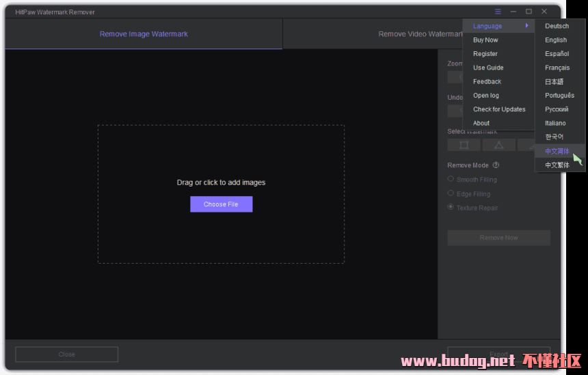Viewport: 588px width, 375px height.
Task: Minimize the HitPaw window
Action: pyautogui.click(x=513, y=12)
